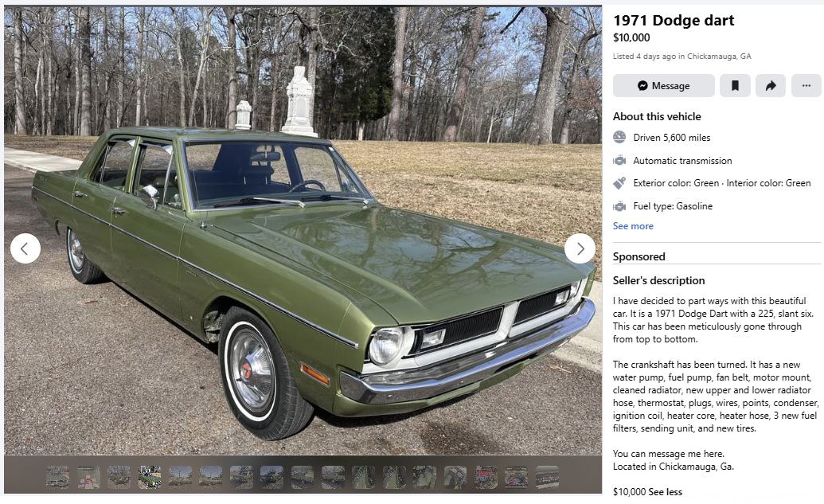Click the Sponsored section heading
The height and width of the screenshot is (504, 824).
(639, 256)
